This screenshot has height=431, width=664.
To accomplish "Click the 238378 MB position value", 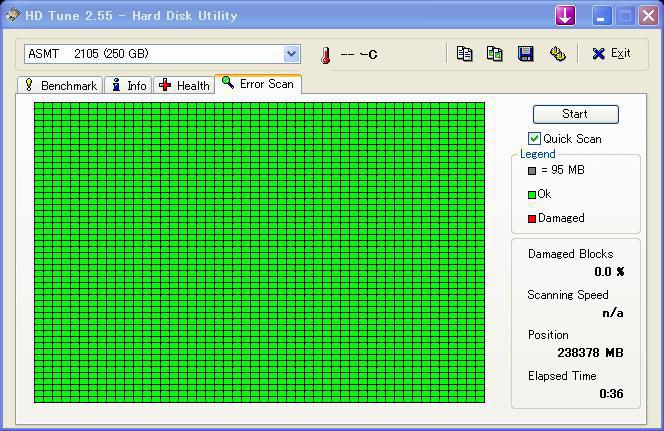I will pos(590,353).
